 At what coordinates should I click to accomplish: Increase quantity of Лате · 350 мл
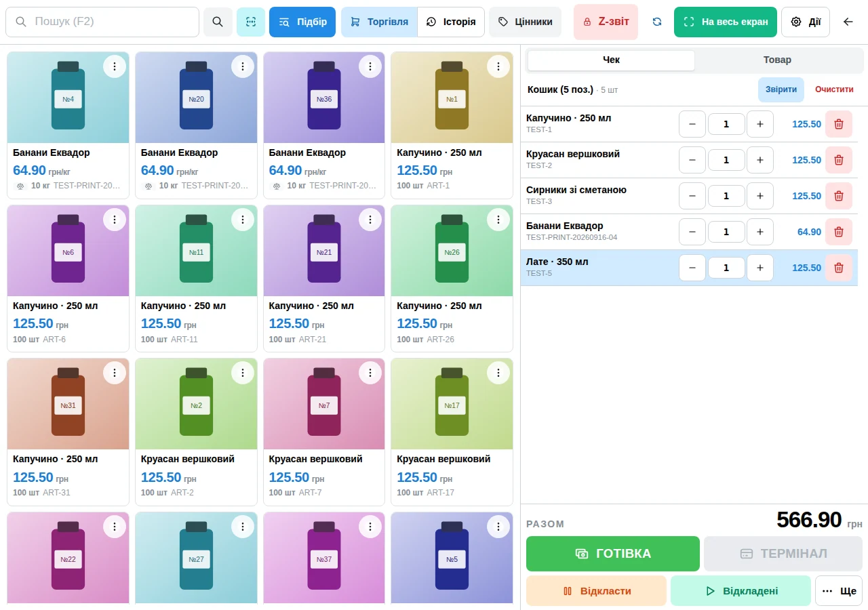coord(760,268)
